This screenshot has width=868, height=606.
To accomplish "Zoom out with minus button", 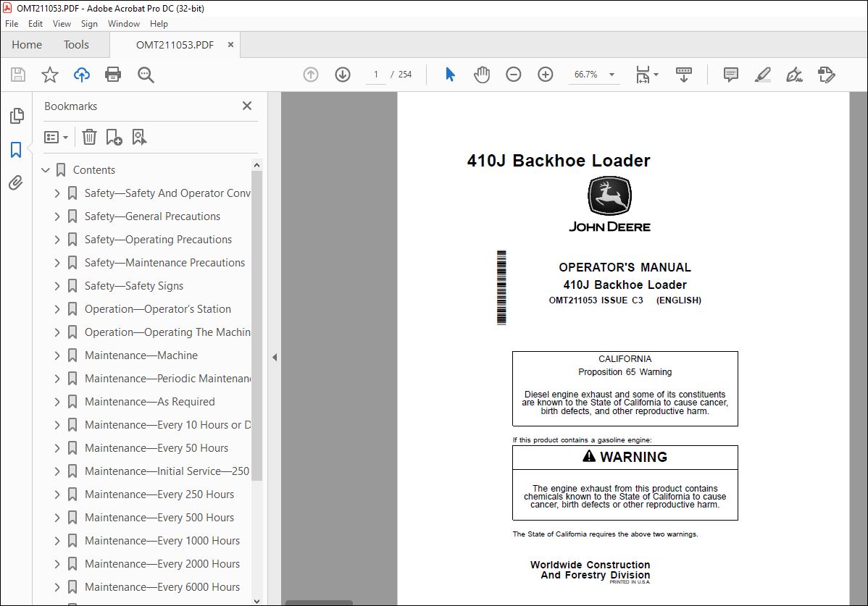I will coord(513,75).
